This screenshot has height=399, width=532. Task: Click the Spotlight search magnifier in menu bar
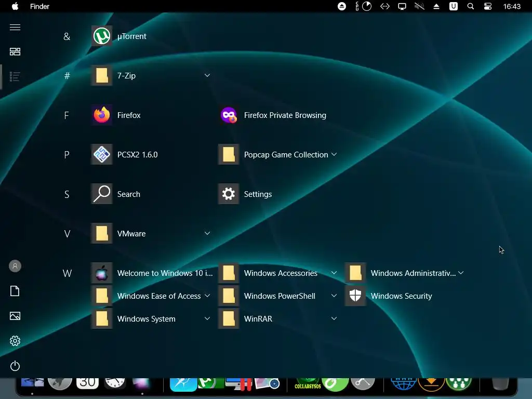pos(471,6)
